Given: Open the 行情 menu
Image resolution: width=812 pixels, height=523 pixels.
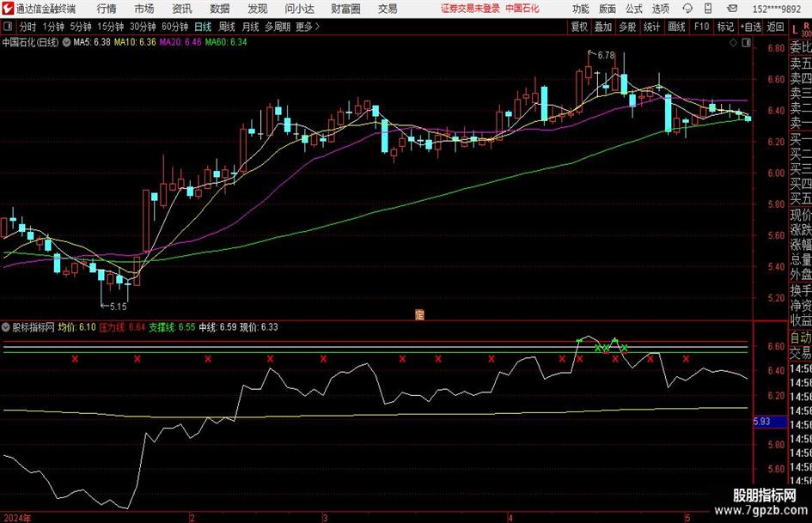Looking at the screenshot, I should (107, 9).
